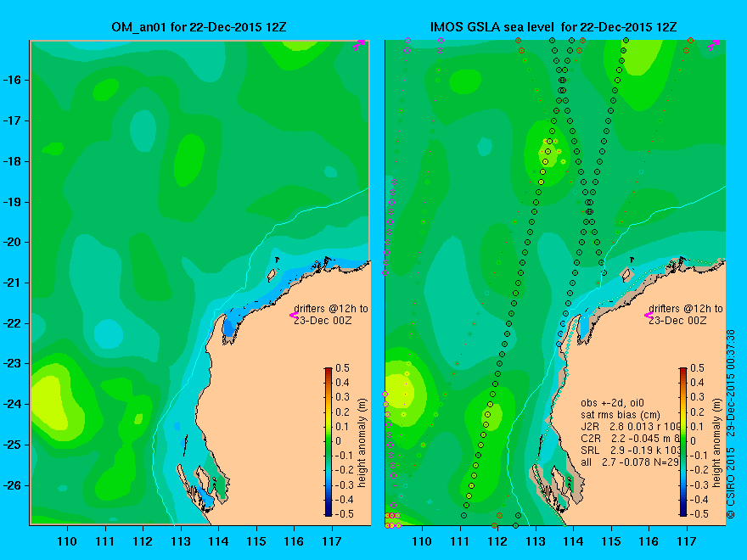Click longitude label '117' under the right map
Image resolution: width=747 pixels, height=560 pixels.
tap(687, 541)
